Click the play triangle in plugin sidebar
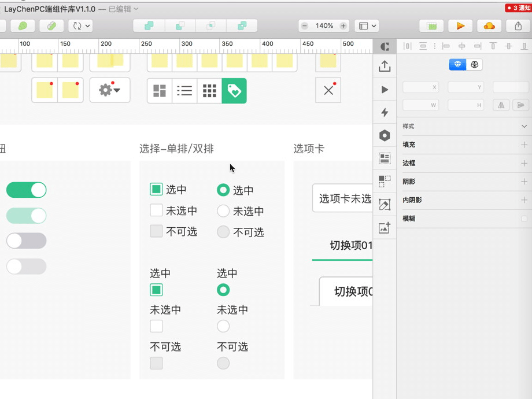Image resolution: width=532 pixels, height=399 pixels. click(x=385, y=90)
